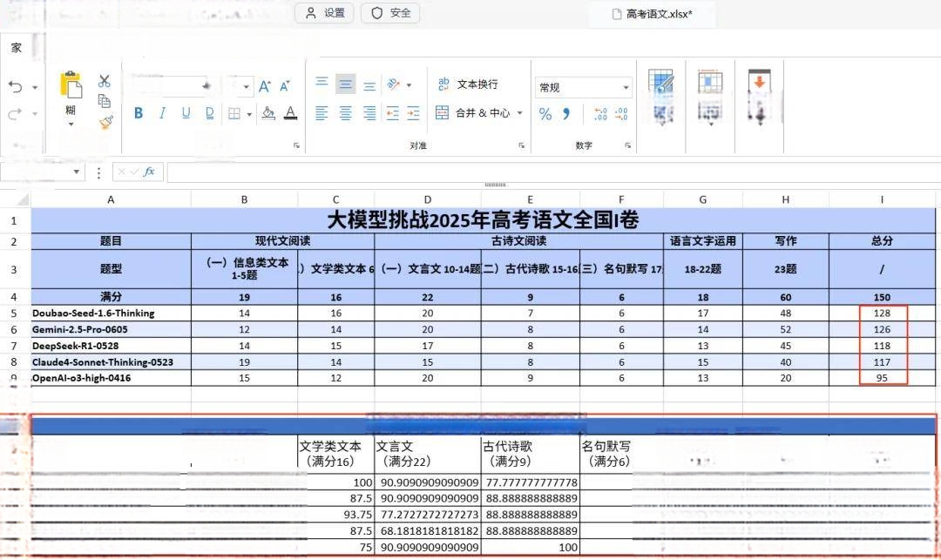Click the Cut scissors icon

105,81
